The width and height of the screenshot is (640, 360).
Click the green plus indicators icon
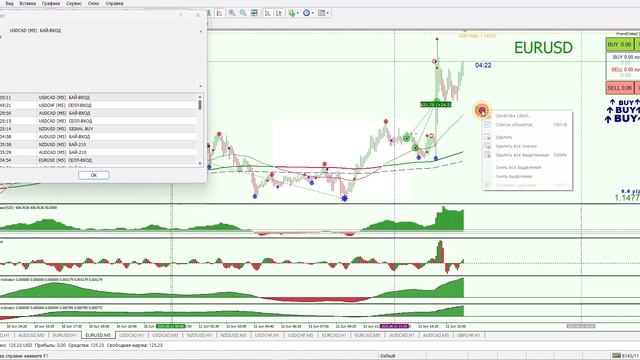point(292,13)
